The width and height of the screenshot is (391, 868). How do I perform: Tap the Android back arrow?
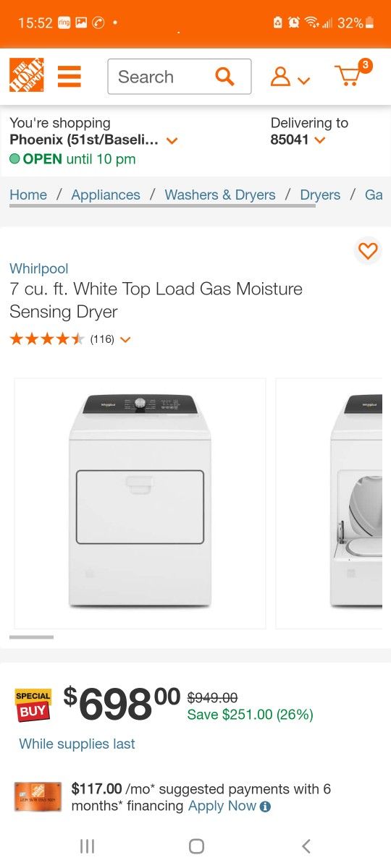[x=306, y=846]
